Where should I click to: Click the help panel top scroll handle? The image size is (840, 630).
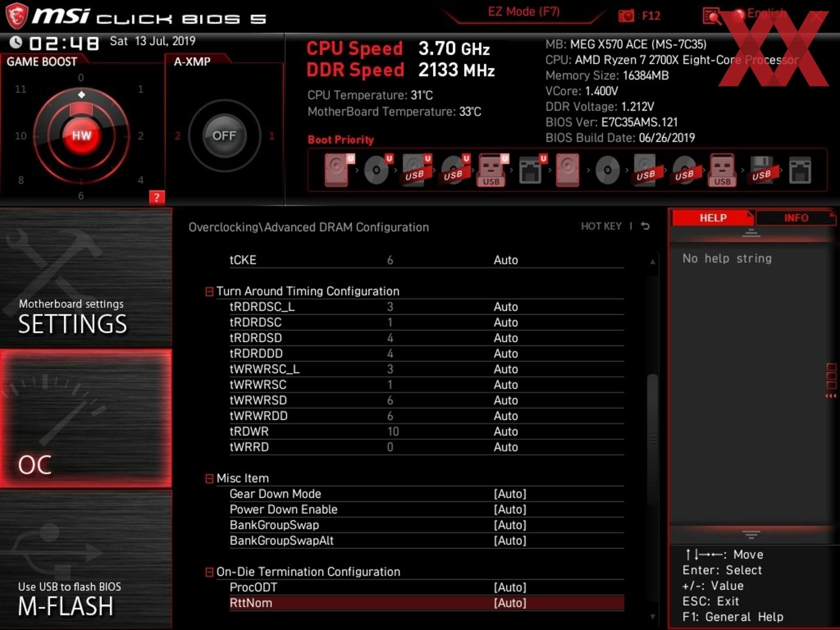[x=751, y=233]
